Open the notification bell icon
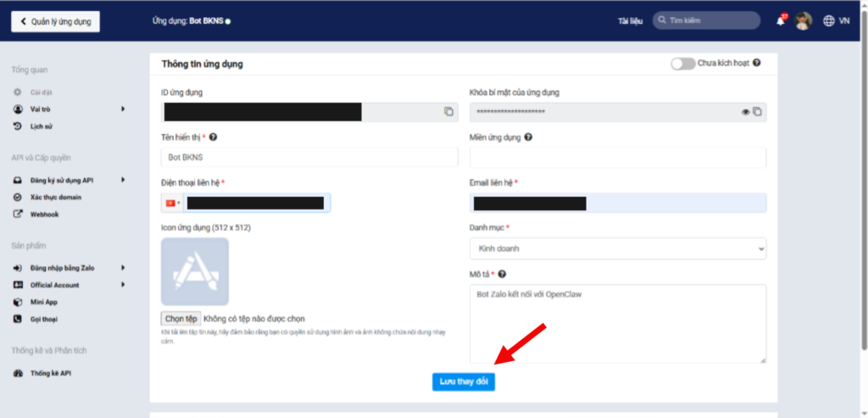 pyautogui.click(x=781, y=21)
